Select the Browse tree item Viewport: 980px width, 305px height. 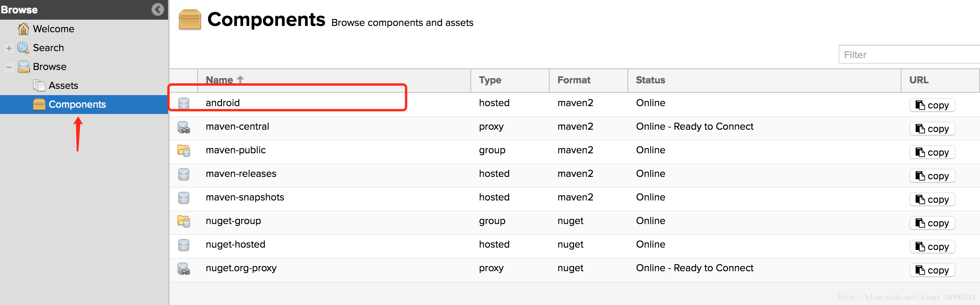tap(49, 66)
